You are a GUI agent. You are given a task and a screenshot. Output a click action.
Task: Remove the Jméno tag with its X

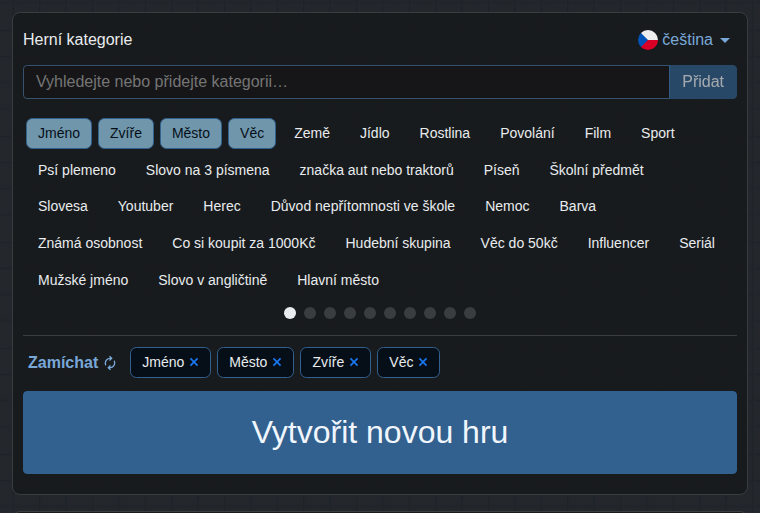click(194, 362)
